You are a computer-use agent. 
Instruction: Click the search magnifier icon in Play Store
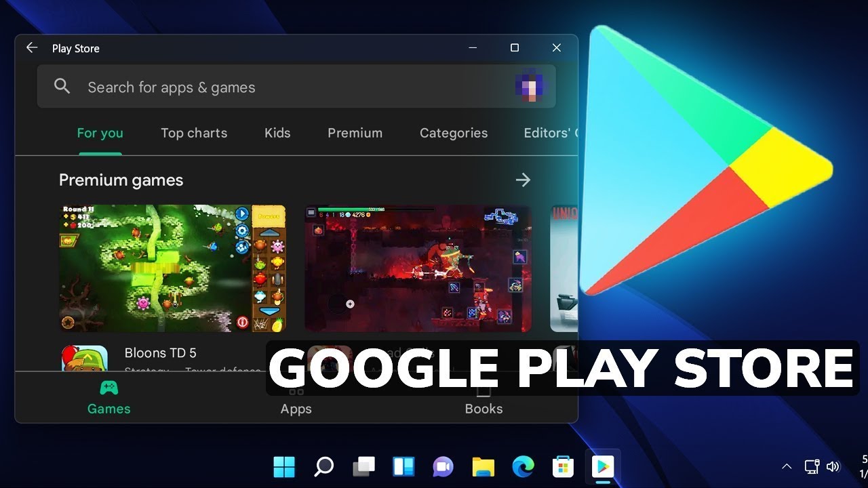(62, 86)
